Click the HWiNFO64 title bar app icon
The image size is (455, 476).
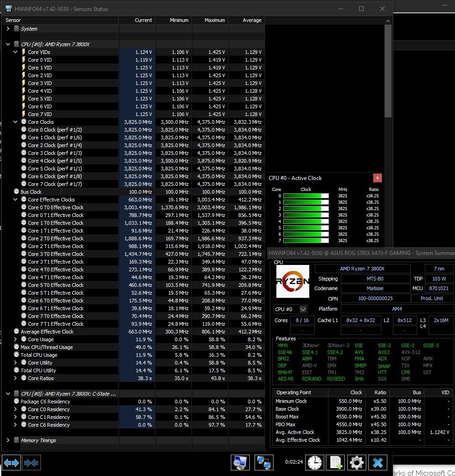[x=9, y=9]
